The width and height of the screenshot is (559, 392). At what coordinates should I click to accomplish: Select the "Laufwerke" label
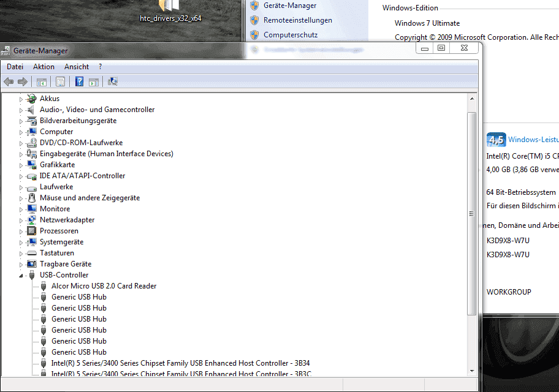click(x=56, y=187)
